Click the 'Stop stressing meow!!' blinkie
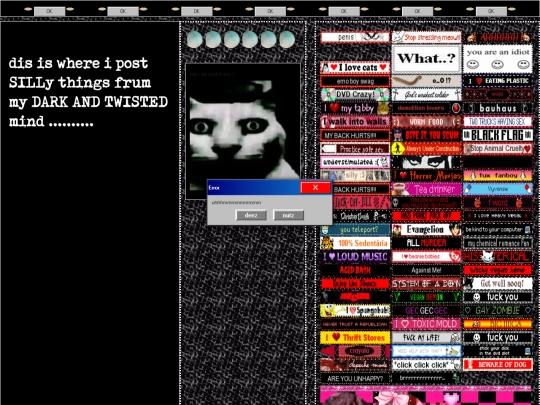This screenshot has height=405, width=540. tap(426, 37)
